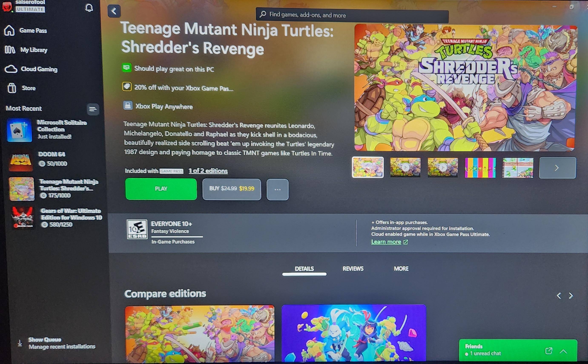The width and height of the screenshot is (588, 364).
Task: Open My Library icon
Action: pyautogui.click(x=10, y=50)
